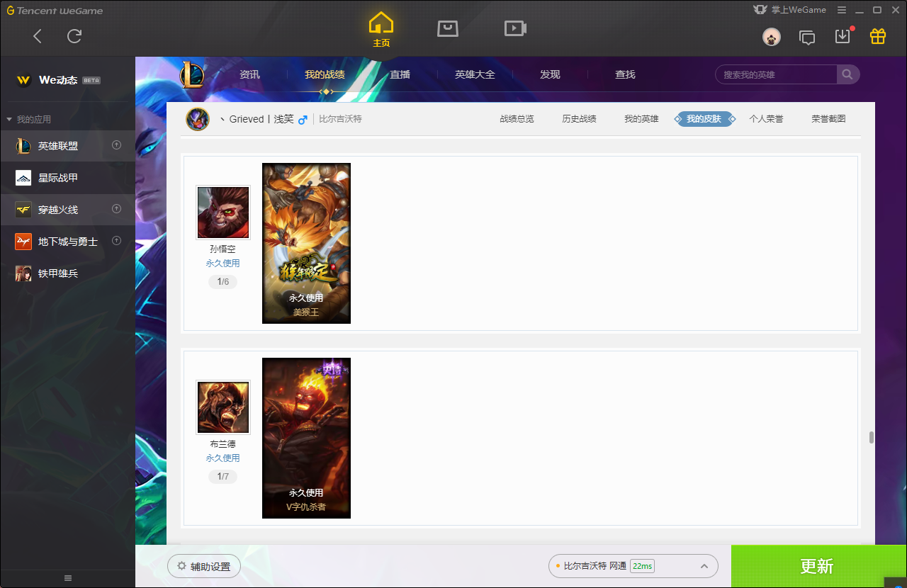The width and height of the screenshot is (907, 588).
Task: Open the 直播 tab
Action: pos(400,74)
